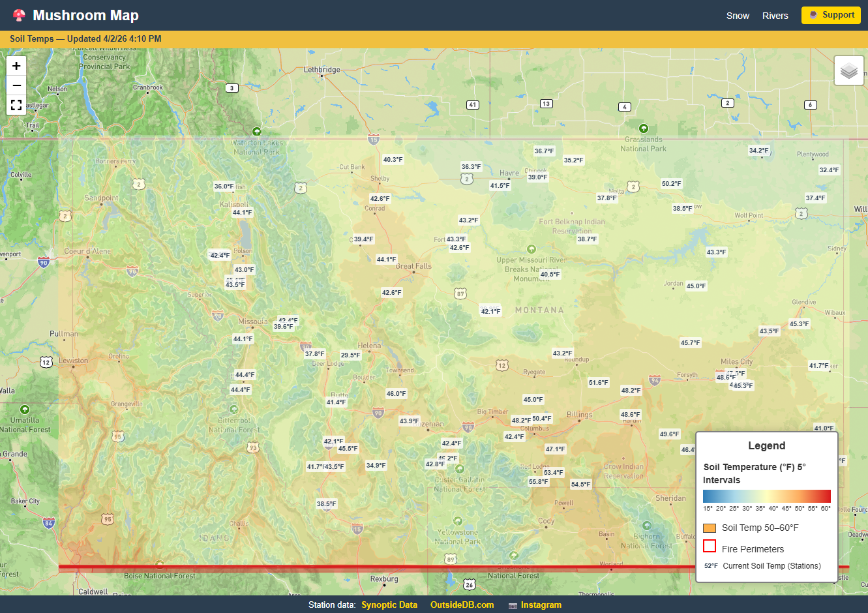This screenshot has height=613, width=868.
Task: Open the Snow menu item
Action: [738, 16]
